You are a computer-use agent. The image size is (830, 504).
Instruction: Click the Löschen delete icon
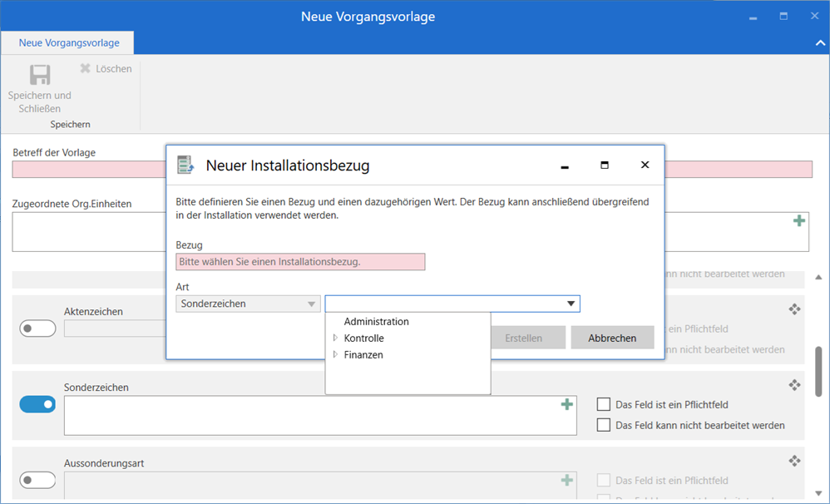pyautogui.click(x=85, y=69)
